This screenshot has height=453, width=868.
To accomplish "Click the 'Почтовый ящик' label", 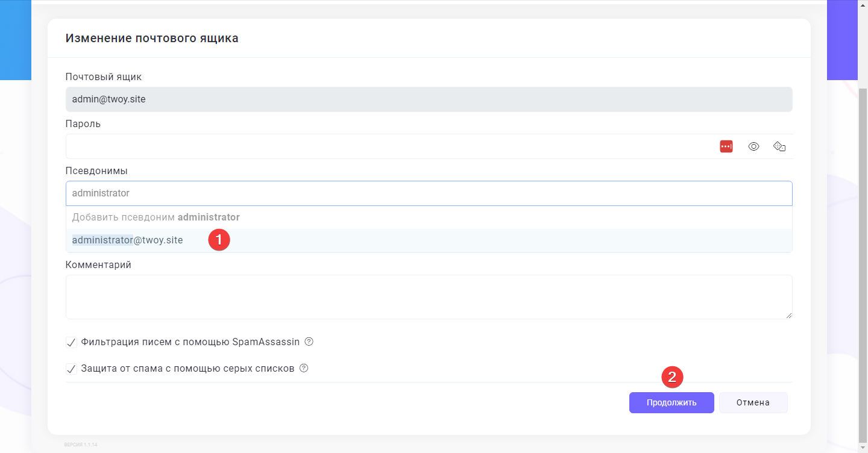I will [x=104, y=77].
